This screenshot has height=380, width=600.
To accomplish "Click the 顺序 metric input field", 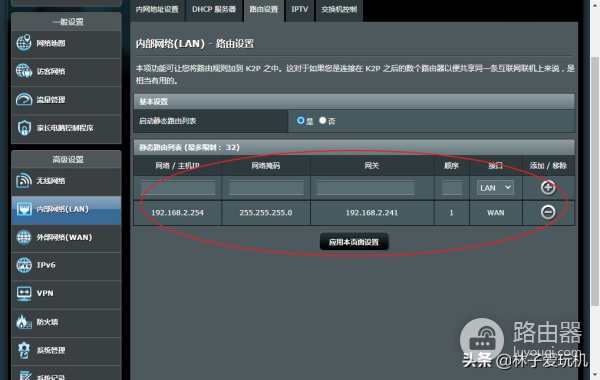I will coord(452,188).
